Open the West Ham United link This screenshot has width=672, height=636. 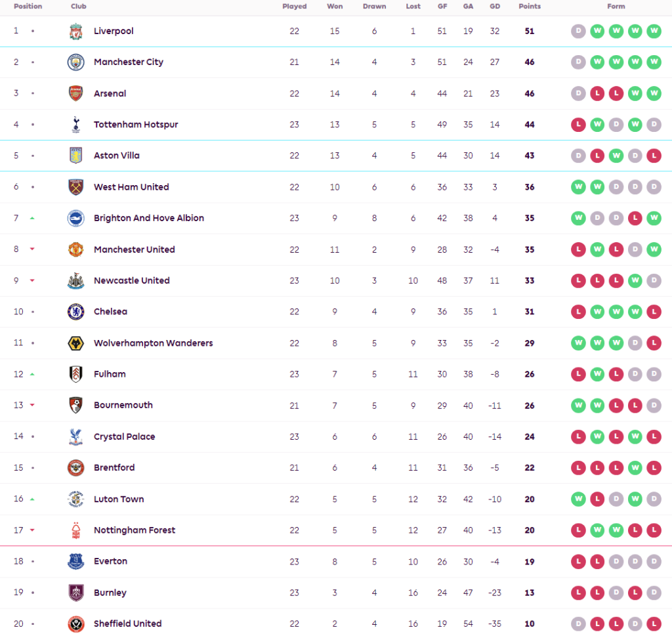click(x=131, y=187)
